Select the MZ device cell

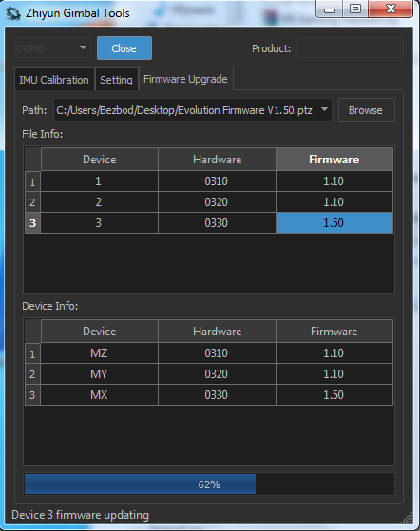pyautogui.click(x=99, y=353)
